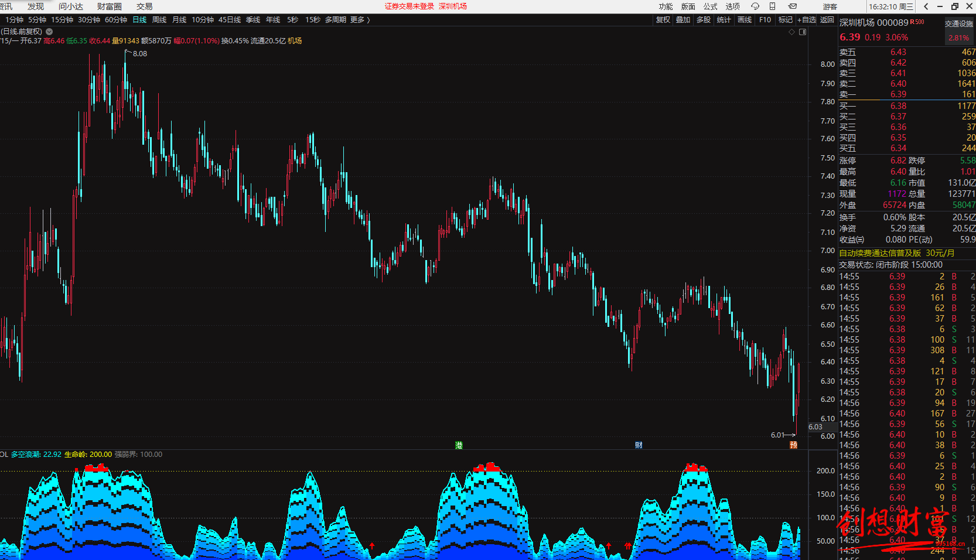
Task: Select the 15秒 period
Action: pyautogui.click(x=313, y=20)
